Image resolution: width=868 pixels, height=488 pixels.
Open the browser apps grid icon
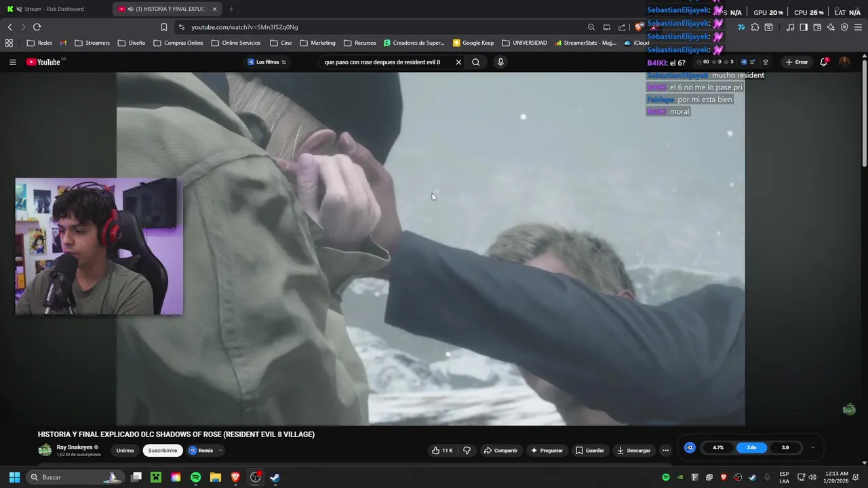[9, 43]
